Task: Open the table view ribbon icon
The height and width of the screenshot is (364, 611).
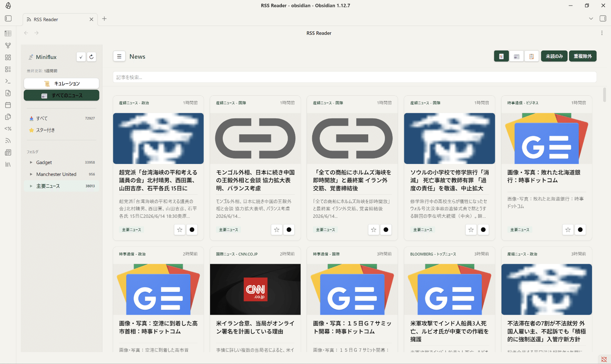Action: click(x=8, y=33)
